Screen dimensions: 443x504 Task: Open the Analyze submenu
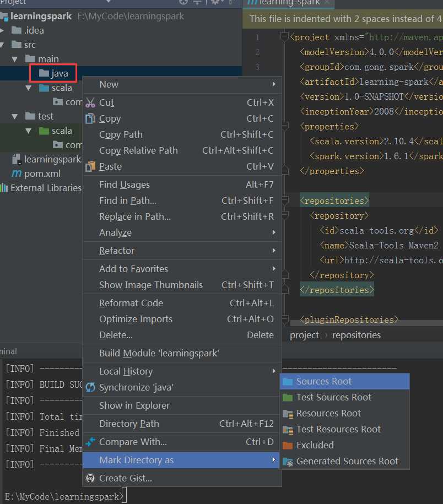point(182,232)
